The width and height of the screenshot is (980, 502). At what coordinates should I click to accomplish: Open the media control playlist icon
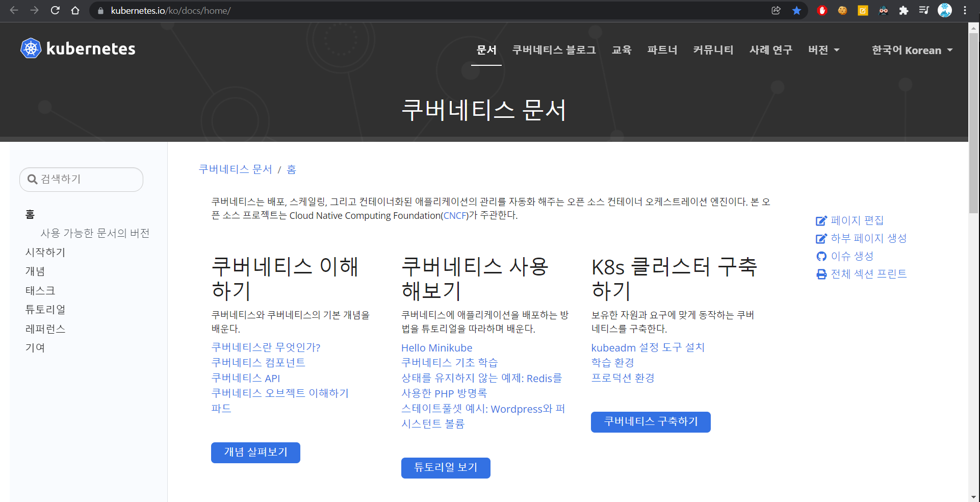(924, 10)
